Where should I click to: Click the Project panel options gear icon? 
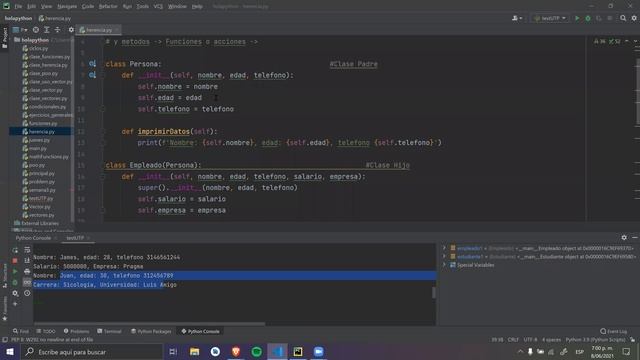tap(71, 30)
